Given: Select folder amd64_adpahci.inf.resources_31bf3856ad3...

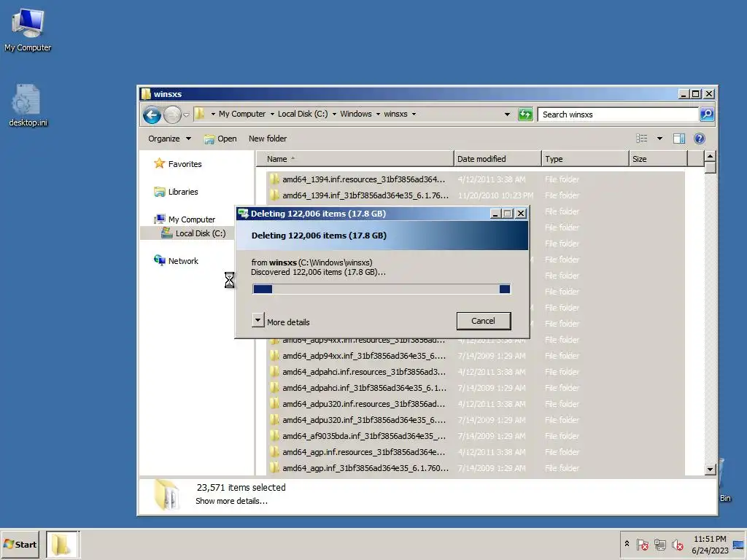Looking at the screenshot, I should click(x=475, y=372).
